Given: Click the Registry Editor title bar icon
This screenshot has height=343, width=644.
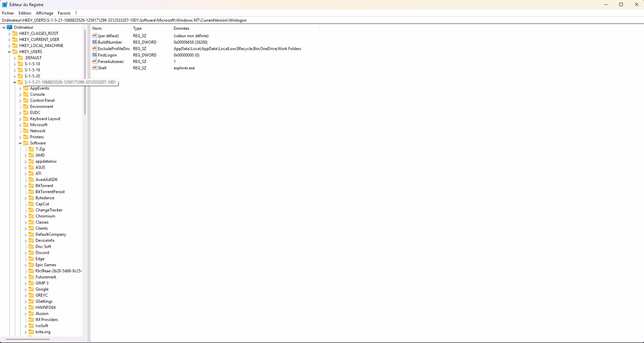Looking at the screenshot, I should 5,5.
